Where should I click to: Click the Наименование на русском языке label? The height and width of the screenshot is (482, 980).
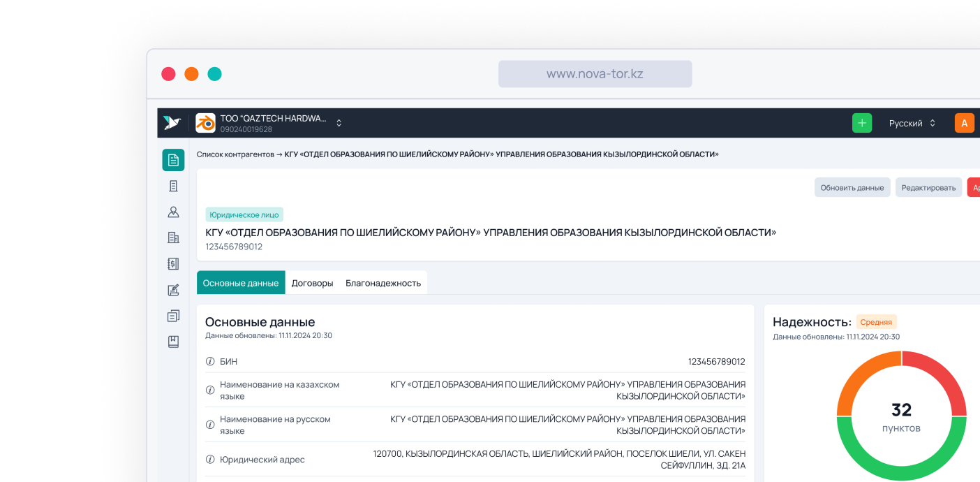(275, 425)
